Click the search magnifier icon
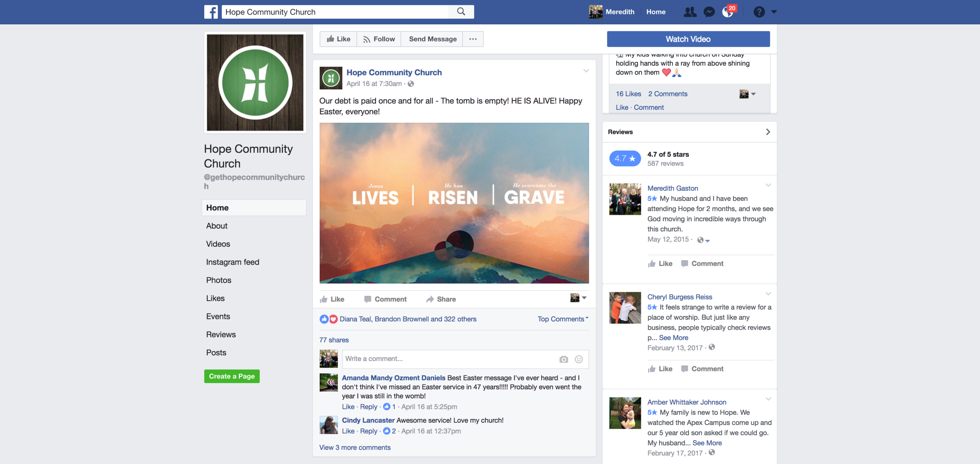The width and height of the screenshot is (980, 464). tap(461, 12)
